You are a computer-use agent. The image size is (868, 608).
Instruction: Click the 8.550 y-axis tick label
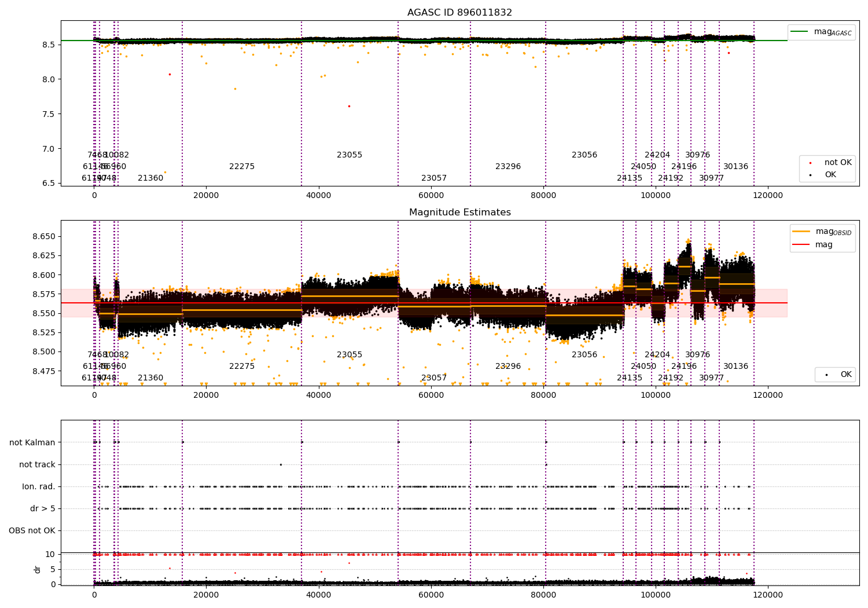pos(45,313)
